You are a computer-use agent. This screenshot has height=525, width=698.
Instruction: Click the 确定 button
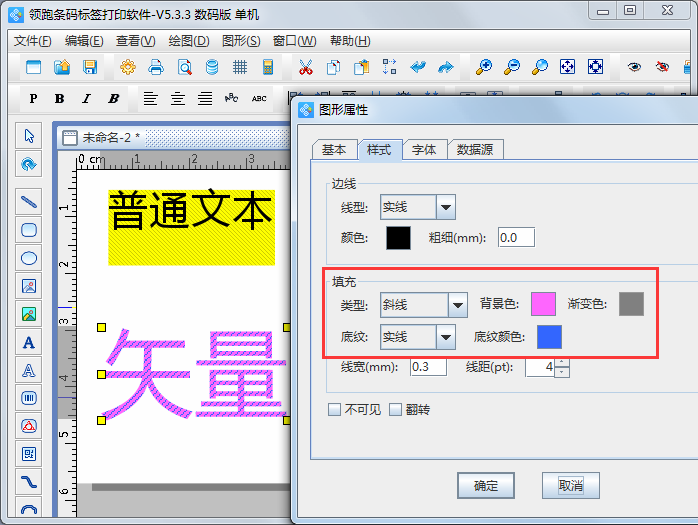click(x=486, y=486)
